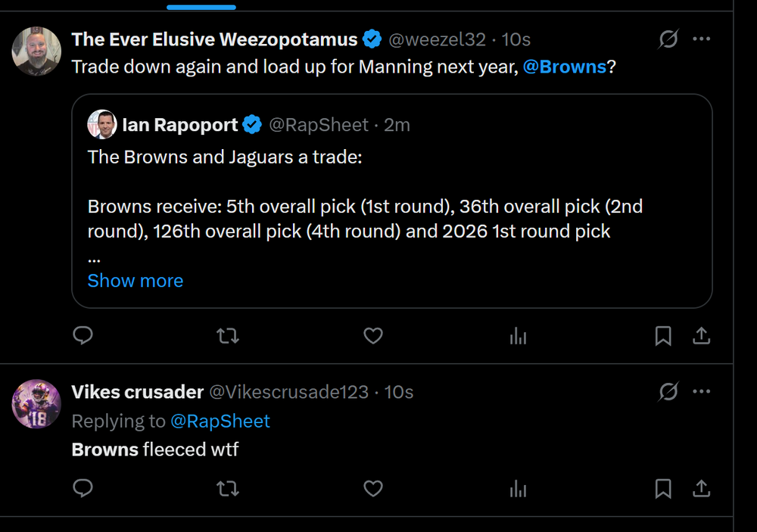Viewport: 757px width, 532px height.
Task: Open Vikes crusader profile avatar
Action: (36, 404)
